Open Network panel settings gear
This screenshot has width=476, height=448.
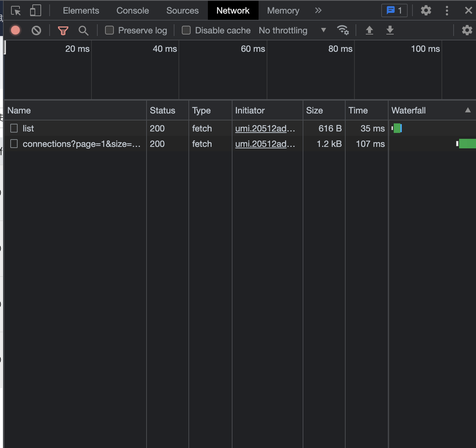(467, 30)
